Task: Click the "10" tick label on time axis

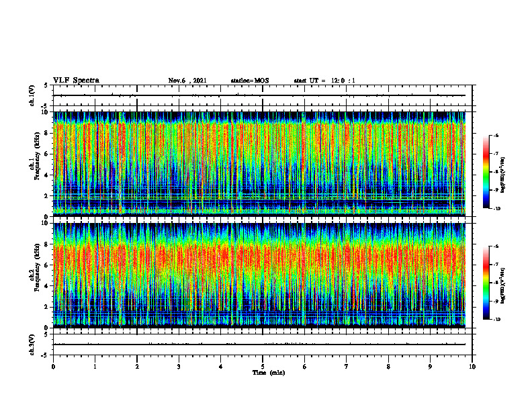Action: (x=472, y=367)
